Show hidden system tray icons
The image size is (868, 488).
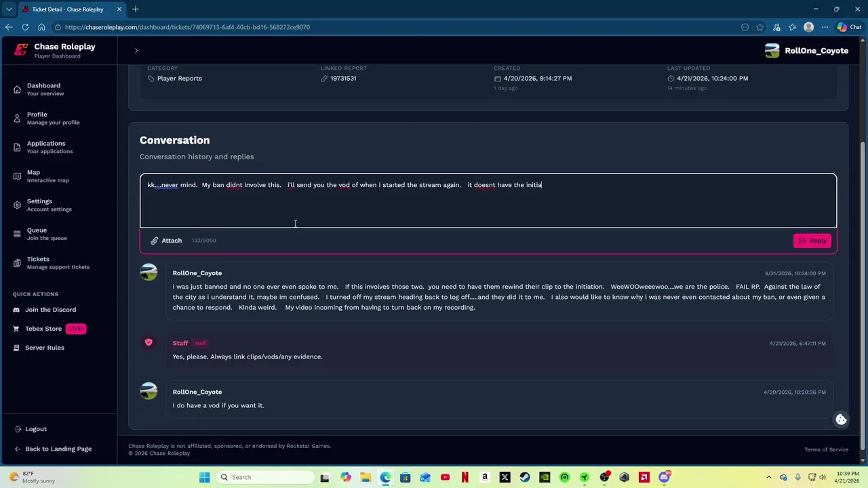coord(768,477)
